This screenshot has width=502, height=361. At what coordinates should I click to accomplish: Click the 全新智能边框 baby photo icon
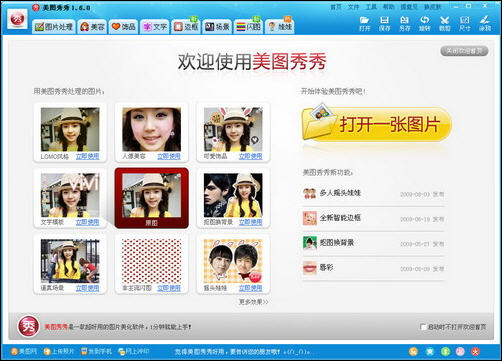pyautogui.click(x=310, y=218)
